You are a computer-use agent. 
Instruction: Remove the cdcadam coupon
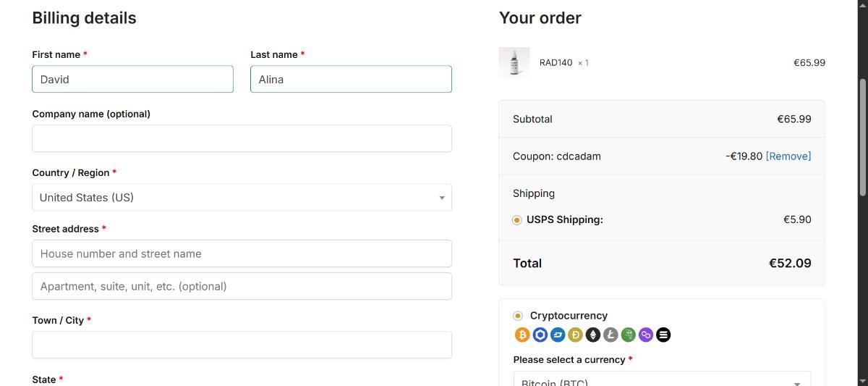pyautogui.click(x=788, y=156)
